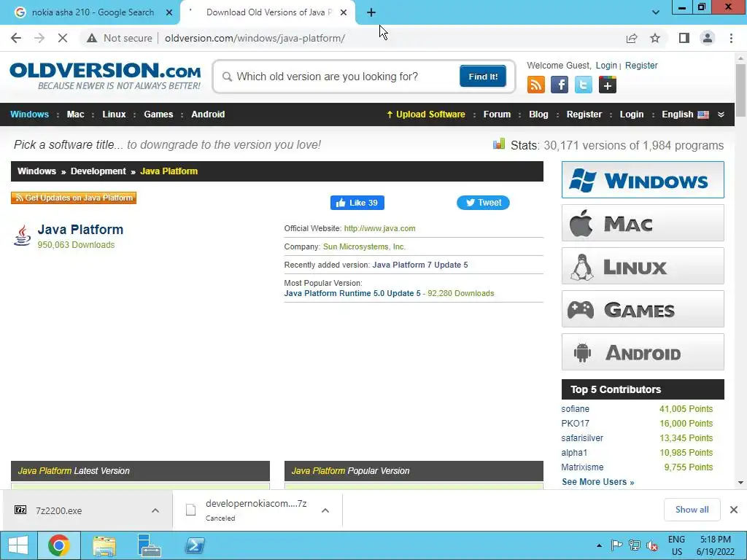Image resolution: width=747 pixels, height=560 pixels.
Task: Open the Blog nav link
Action: pyautogui.click(x=538, y=114)
